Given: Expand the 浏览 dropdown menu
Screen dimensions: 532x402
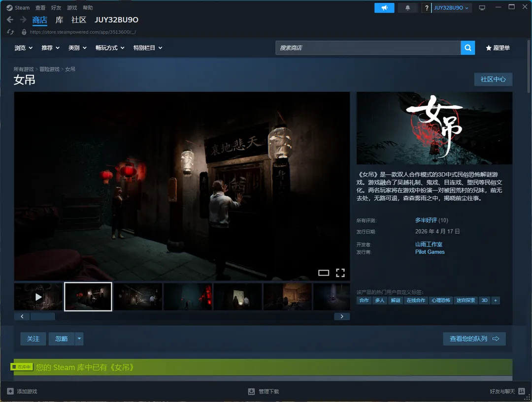Looking at the screenshot, I should 23,48.
